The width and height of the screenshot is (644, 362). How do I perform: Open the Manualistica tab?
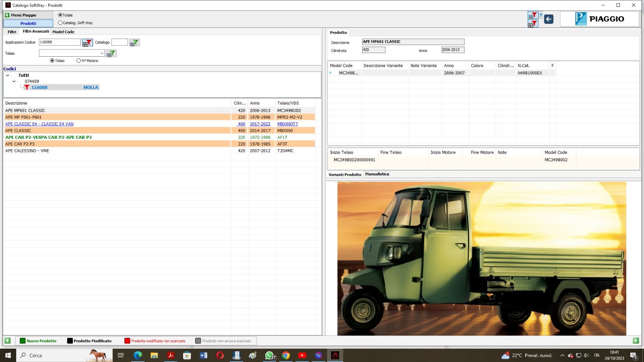377,174
